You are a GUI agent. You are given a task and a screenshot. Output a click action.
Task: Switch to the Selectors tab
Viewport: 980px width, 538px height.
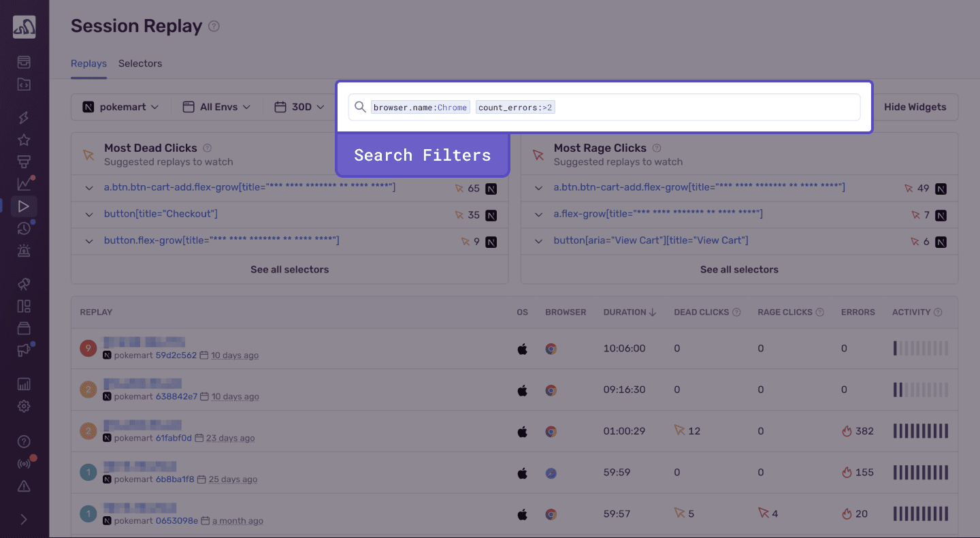tap(140, 63)
